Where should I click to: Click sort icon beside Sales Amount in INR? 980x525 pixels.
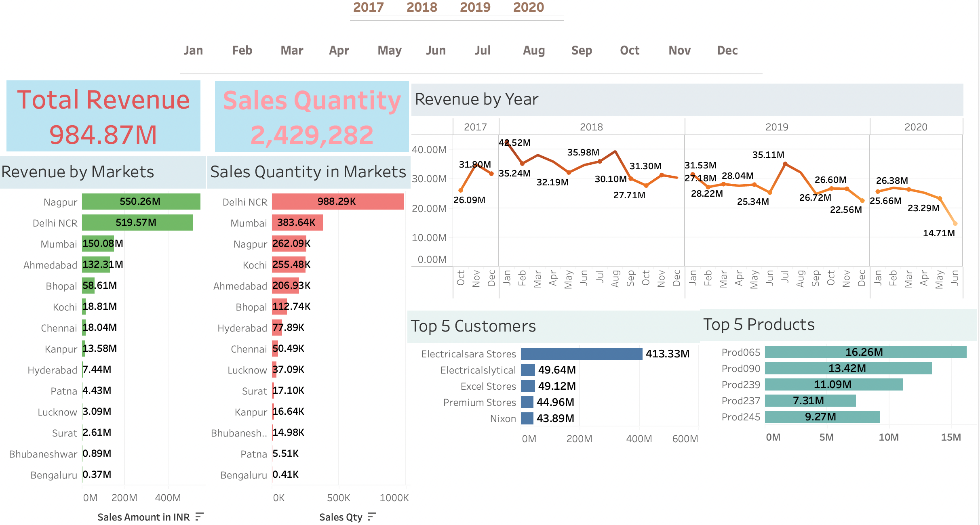[199, 517]
